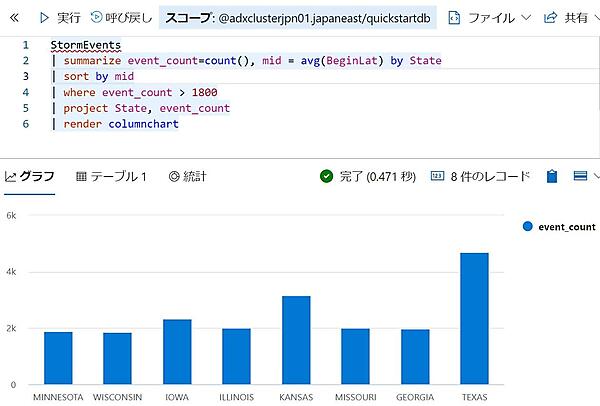600x406 pixels.
Task: Click the TEXAS bar in chart
Action: pyautogui.click(x=474, y=318)
